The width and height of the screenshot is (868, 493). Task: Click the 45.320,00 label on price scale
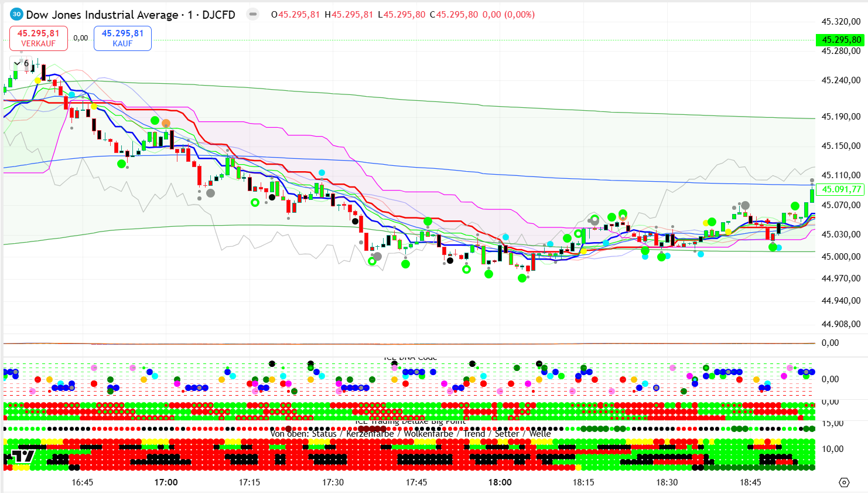point(840,22)
